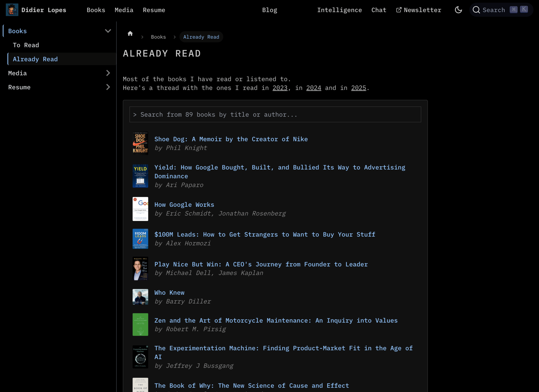Collapse the Books sidebar section
The image size is (539, 392).
(108, 31)
